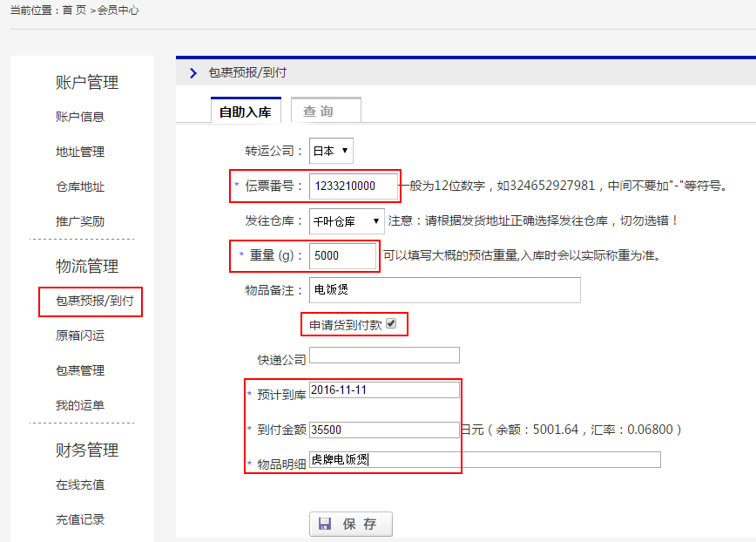Click the balance and exchange rate text
This screenshot has height=542, width=756.
(570, 430)
